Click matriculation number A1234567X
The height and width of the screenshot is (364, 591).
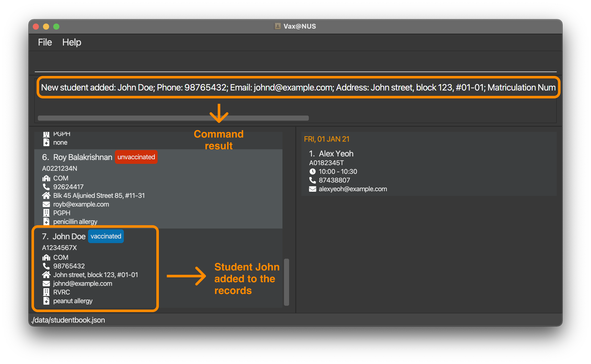pyautogui.click(x=59, y=248)
